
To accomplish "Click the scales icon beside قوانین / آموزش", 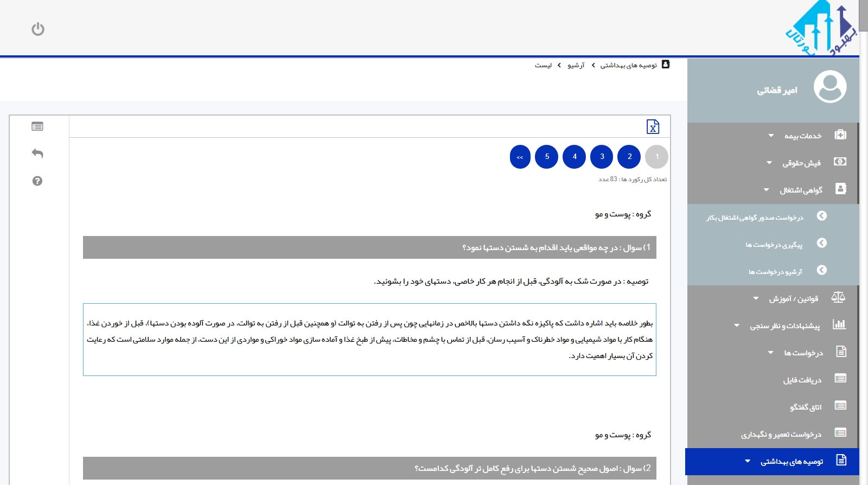I will (838, 297).
